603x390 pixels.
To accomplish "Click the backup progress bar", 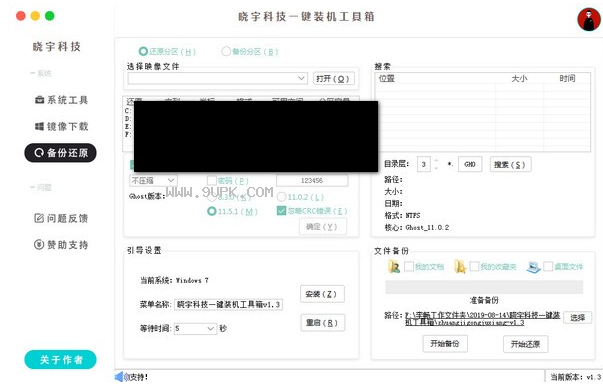I will click(x=484, y=287).
